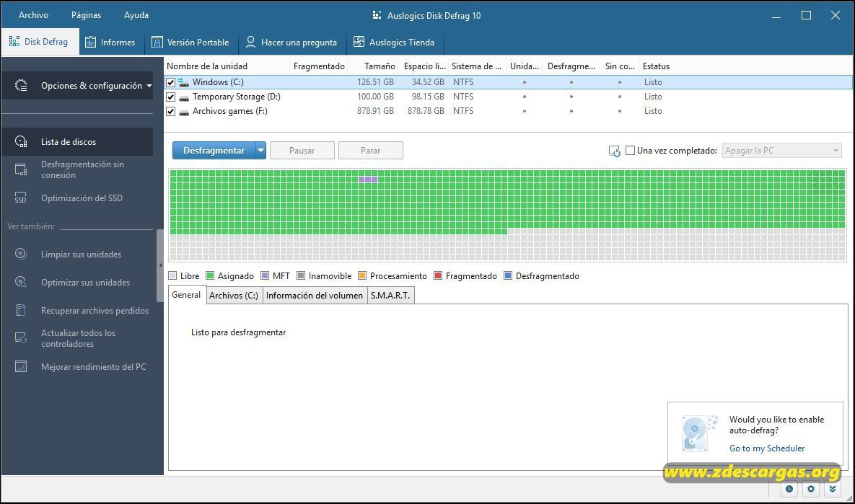Click the Lista de discos icon
855x504 pixels.
coord(21,141)
